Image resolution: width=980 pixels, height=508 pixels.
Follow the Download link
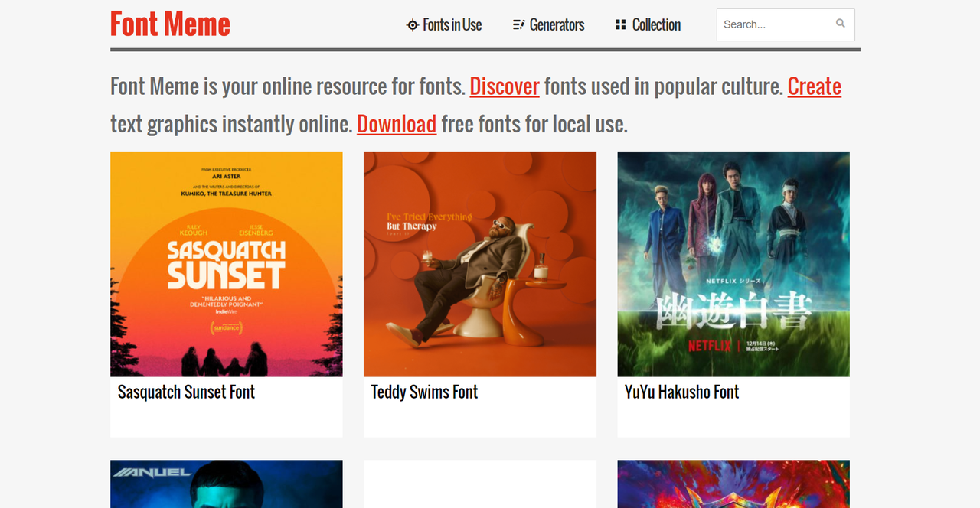(x=397, y=124)
